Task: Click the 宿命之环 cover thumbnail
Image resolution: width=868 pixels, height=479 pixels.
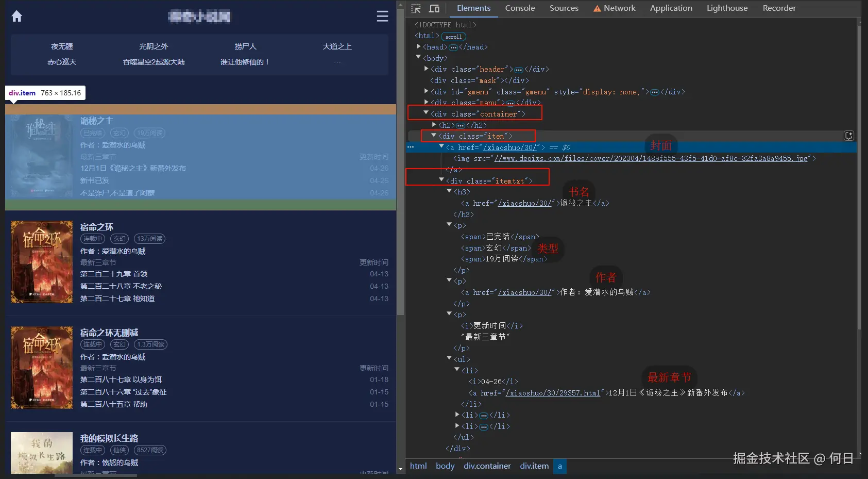Action: point(42,262)
